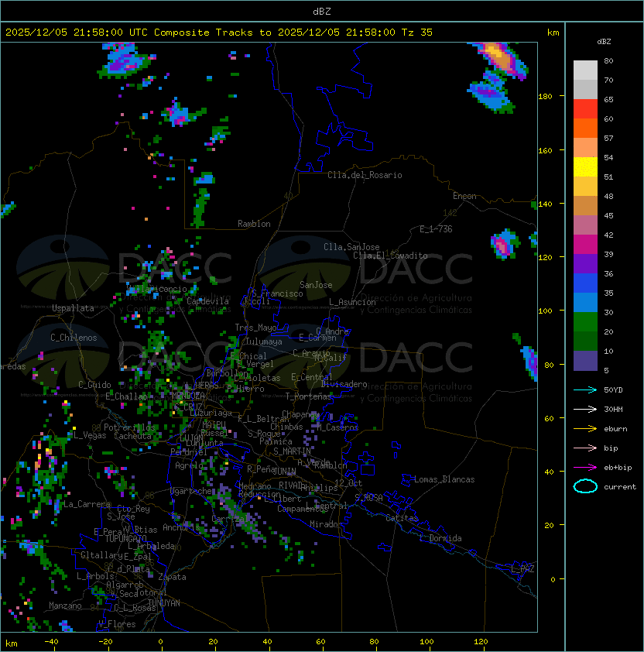Click the 'C_Guido' map label
The image size is (644, 652).
click(x=94, y=385)
